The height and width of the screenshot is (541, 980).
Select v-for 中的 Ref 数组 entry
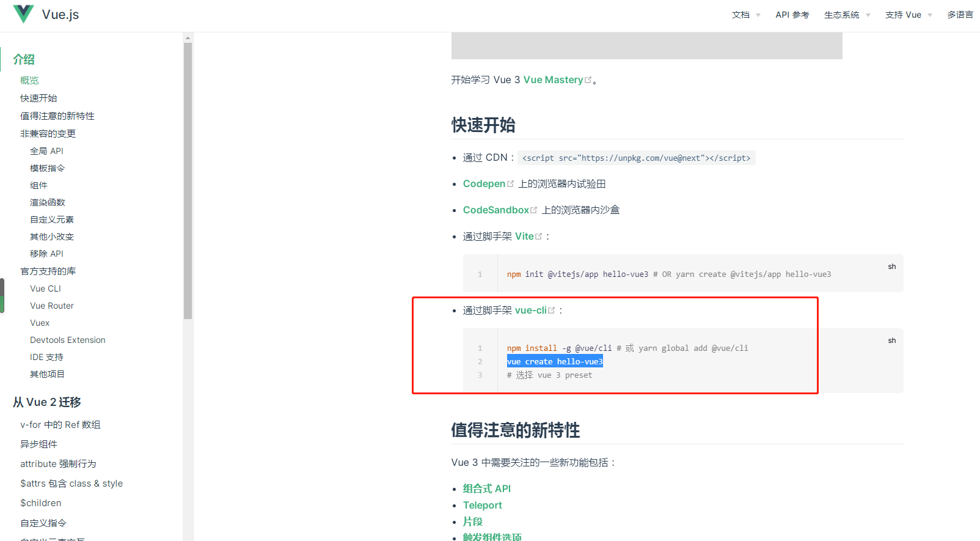60,425
